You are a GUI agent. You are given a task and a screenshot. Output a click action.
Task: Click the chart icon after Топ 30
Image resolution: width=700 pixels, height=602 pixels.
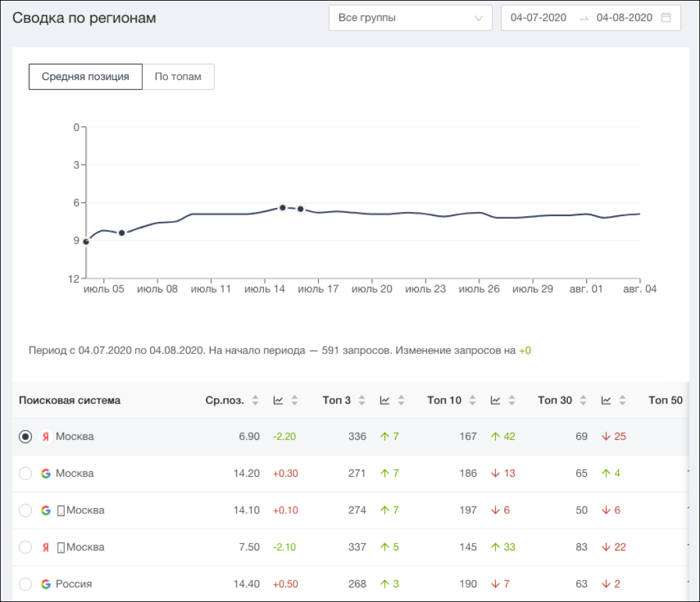tap(607, 401)
